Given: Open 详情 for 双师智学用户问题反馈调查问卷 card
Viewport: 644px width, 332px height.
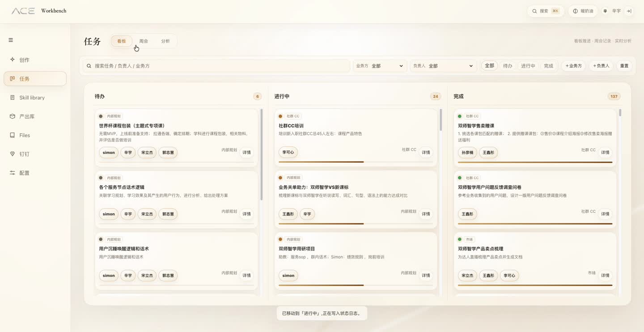Looking at the screenshot, I should pos(606,214).
